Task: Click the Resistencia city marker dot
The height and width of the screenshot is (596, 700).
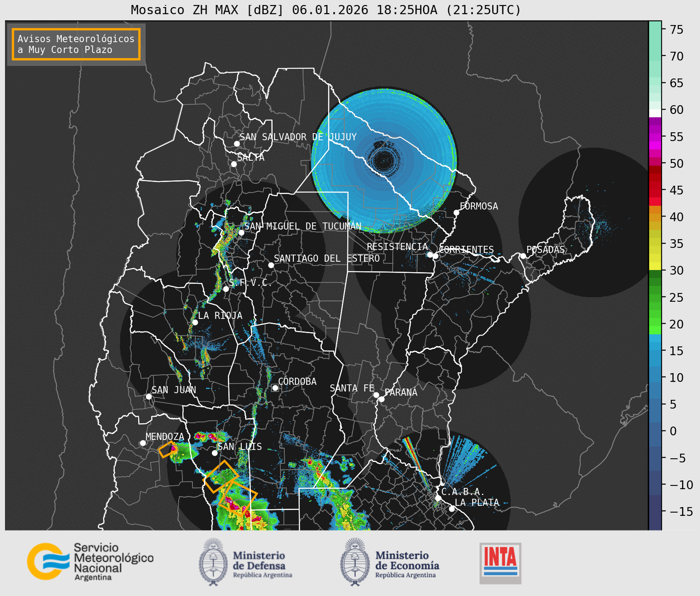Action: pos(430,255)
